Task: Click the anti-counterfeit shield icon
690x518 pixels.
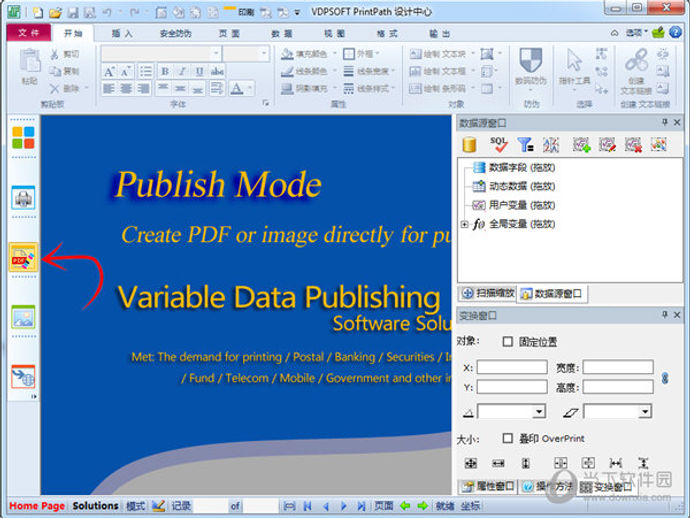Action: point(531,60)
